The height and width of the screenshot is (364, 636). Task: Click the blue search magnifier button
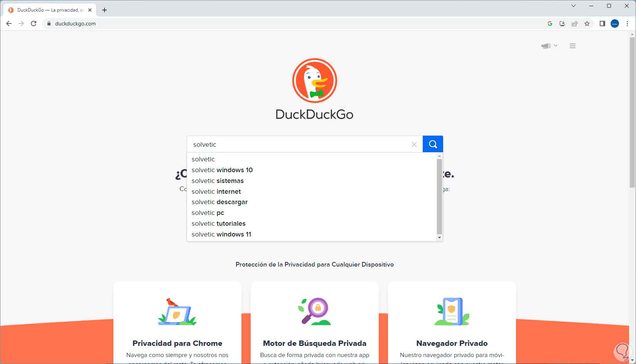[x=433, y=144]
